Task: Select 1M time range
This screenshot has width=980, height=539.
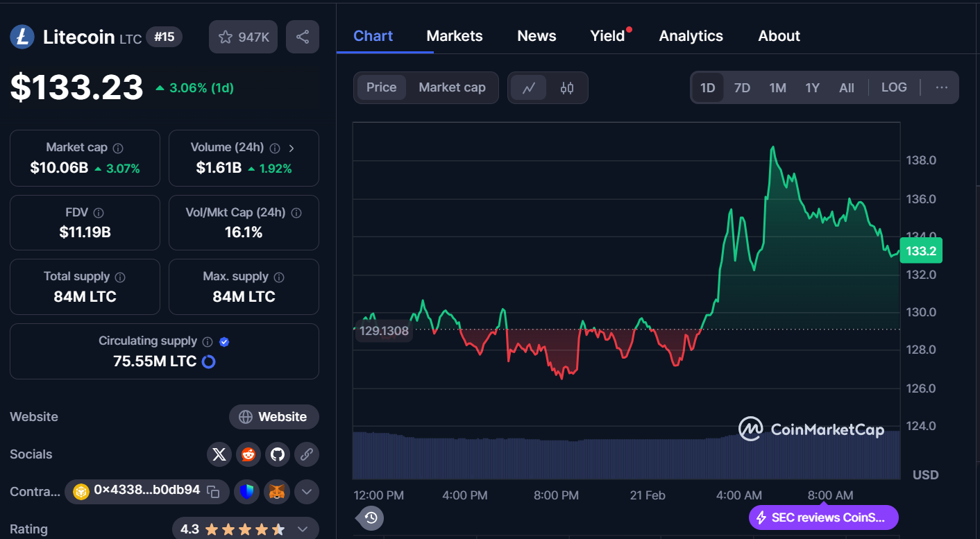Action: (777, 87)
